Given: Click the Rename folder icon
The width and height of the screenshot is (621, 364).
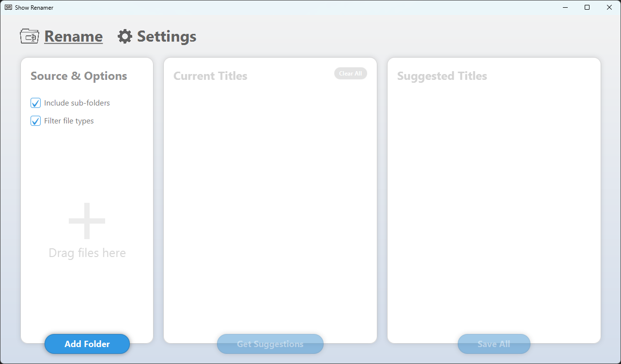Looking at the screenshot, I should tap(30, 36).
